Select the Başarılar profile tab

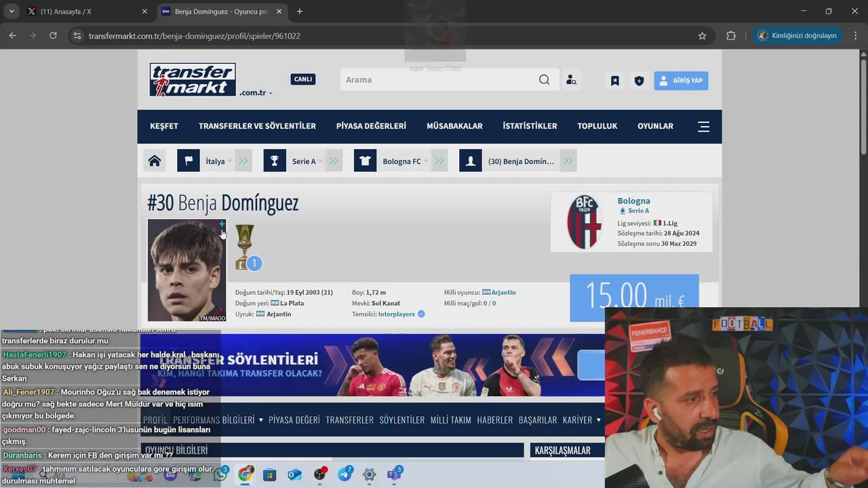pyautogui.click(x=538, y=420)
